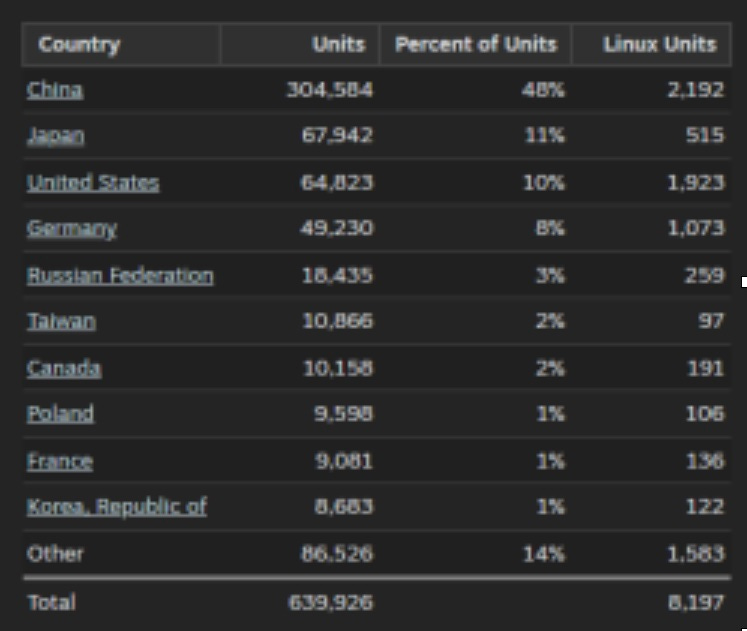Click the Taiwan link
The image size is (747, 631).
pyautogui.click(x=61, y=321)
